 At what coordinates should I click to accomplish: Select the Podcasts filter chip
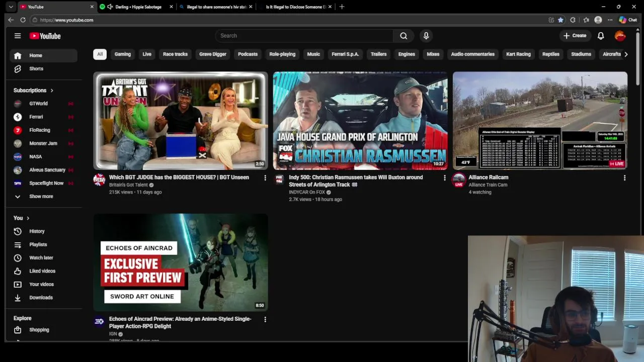248,54
